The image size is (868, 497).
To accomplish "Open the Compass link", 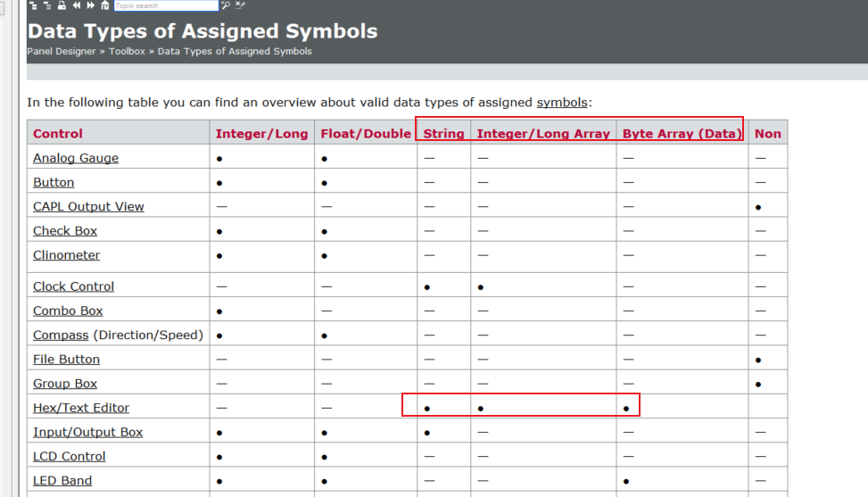I will (61, 335).
